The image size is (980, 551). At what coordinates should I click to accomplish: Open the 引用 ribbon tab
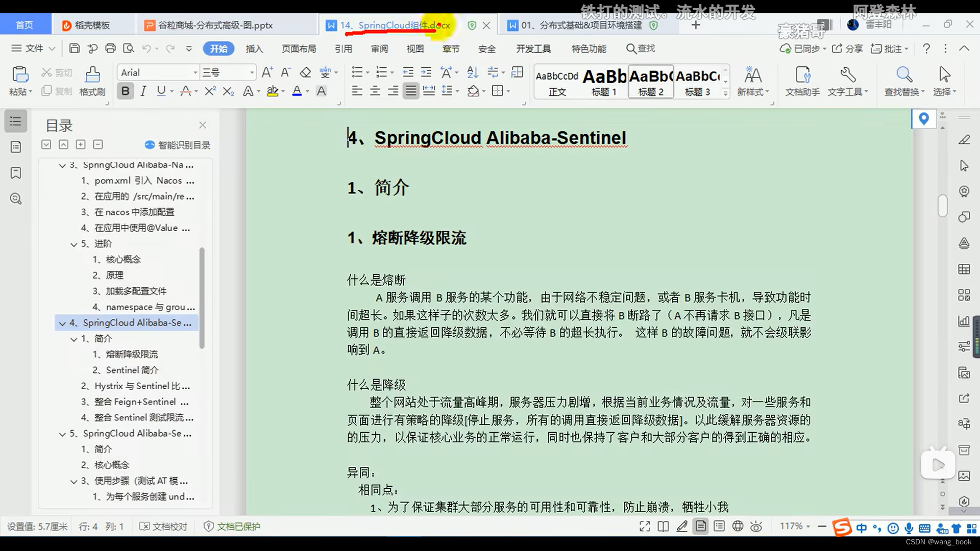click(x=344, y=48)
